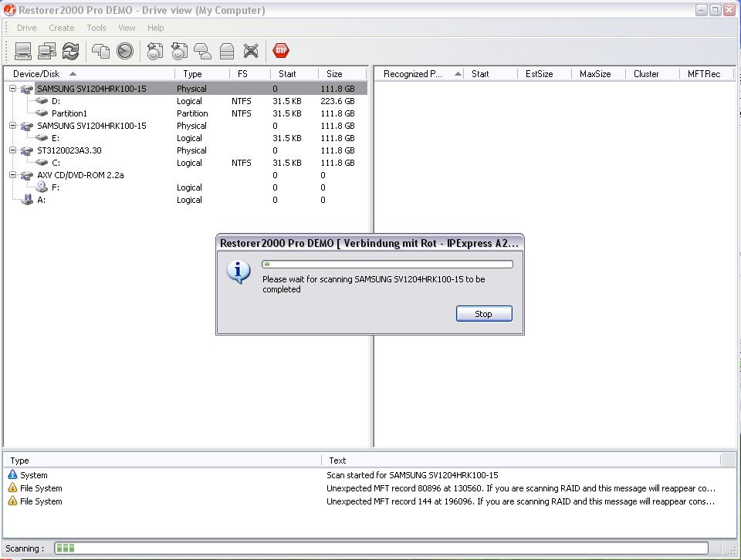Open the Tools menu
Image resolution: width=741 pixels, height=560 pixels.
96,28
